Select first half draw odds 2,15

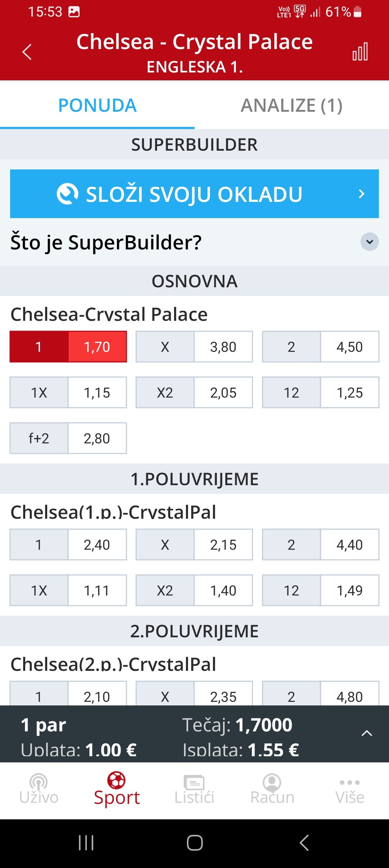point(194,545)
